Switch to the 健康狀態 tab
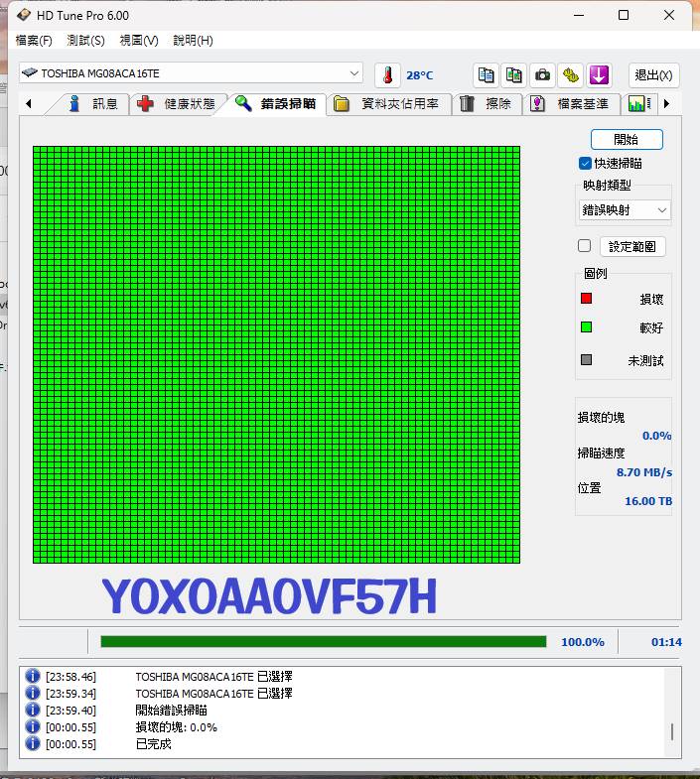This screenshot has height=779, width=700. [177, 104]
